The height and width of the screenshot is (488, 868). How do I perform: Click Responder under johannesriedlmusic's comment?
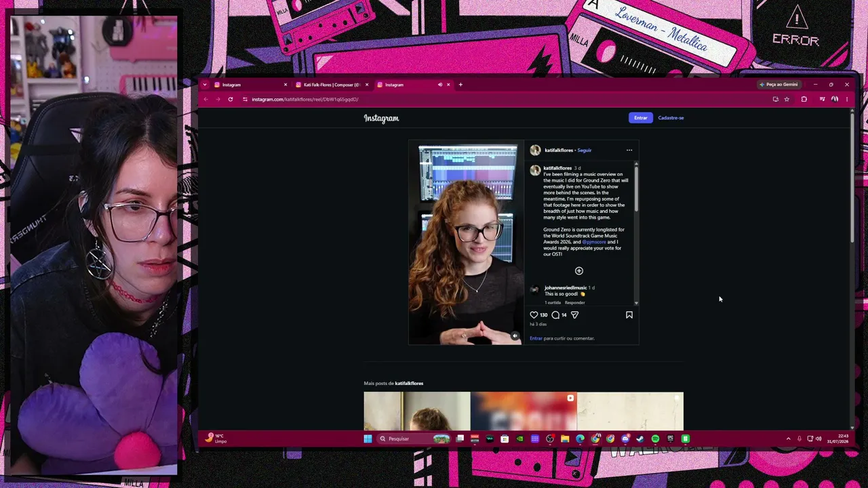click(575, 302)
